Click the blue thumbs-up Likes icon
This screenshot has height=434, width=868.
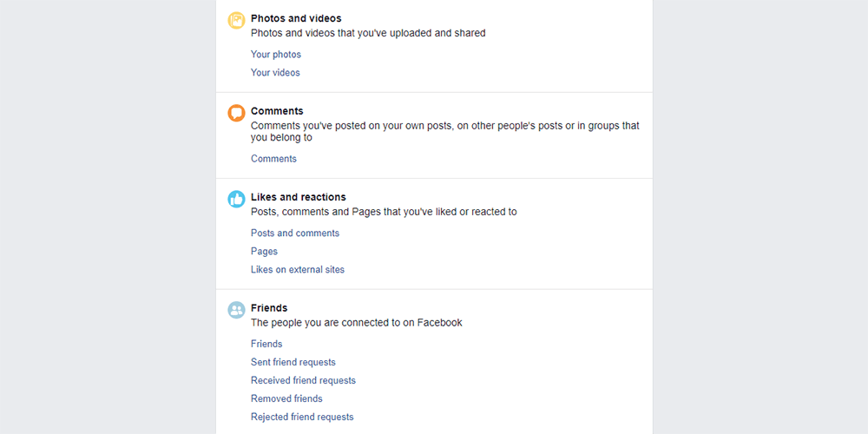pyautogui.click(x=236, y=199)
